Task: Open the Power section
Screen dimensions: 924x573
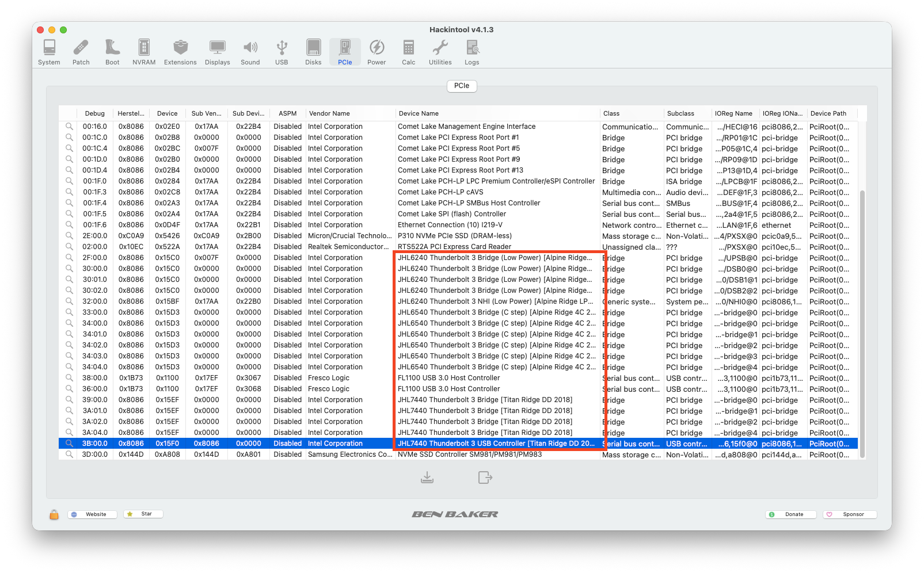Action: pos(377,52)
